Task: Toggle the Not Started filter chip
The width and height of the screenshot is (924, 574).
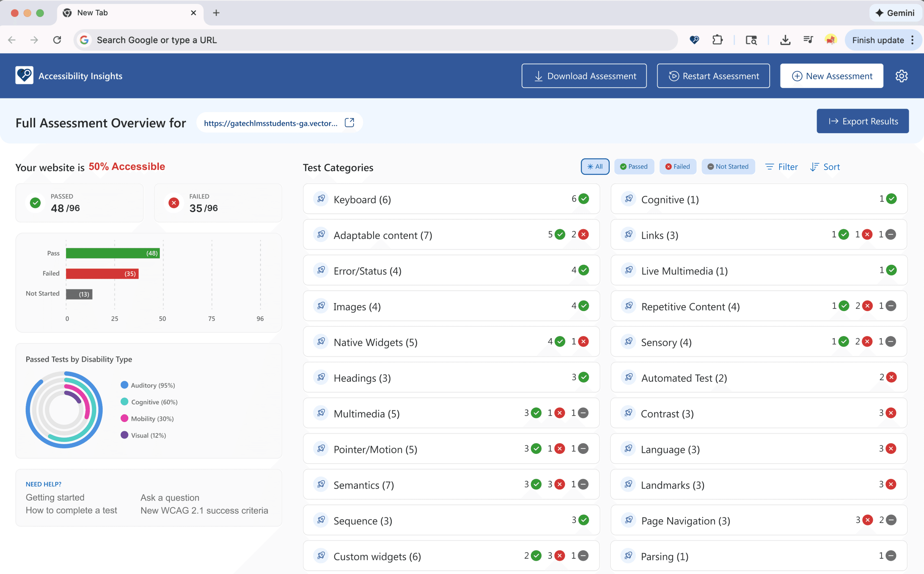Action: pyautogui.click(x=728, y=167)
